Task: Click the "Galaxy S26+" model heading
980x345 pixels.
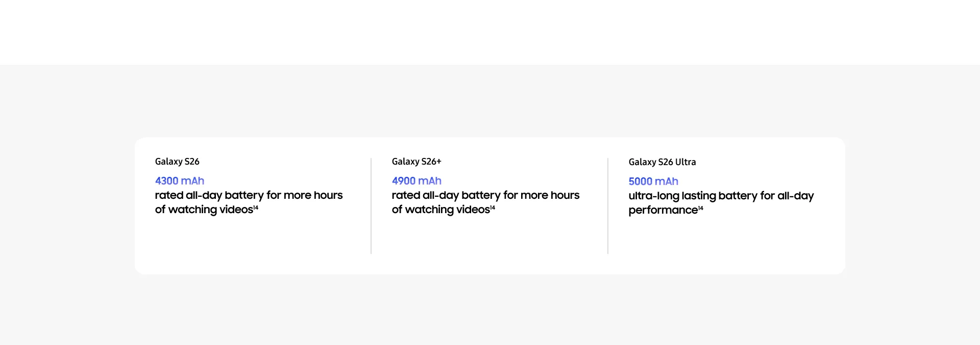Action: point(416,162)
